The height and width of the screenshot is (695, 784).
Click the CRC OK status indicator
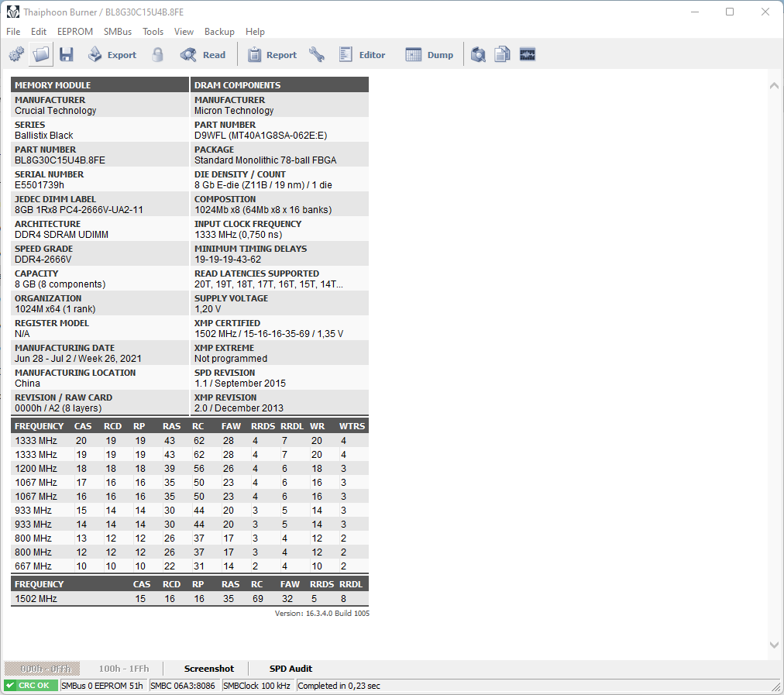(31, 686)
